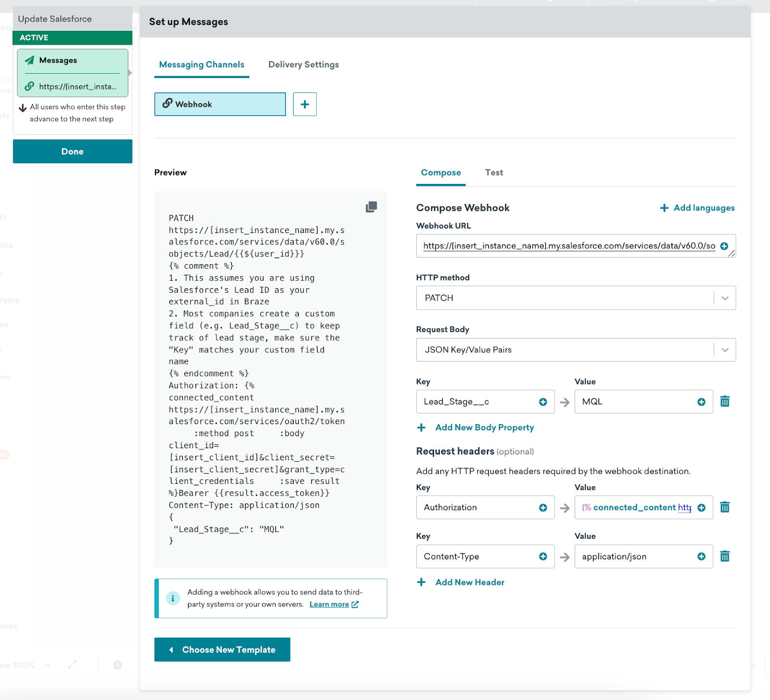Select the Test tab
The image size is (770, 700).
pos(494,172)
